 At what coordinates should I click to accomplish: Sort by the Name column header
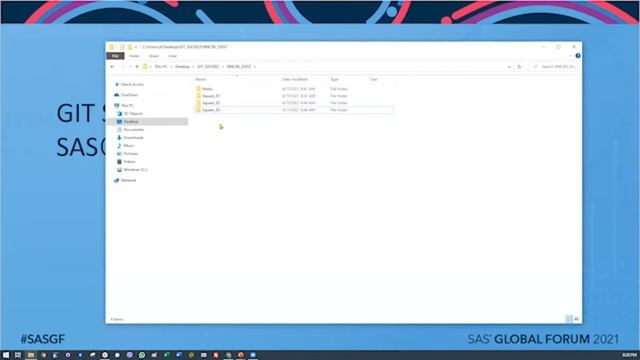[201, 79]
